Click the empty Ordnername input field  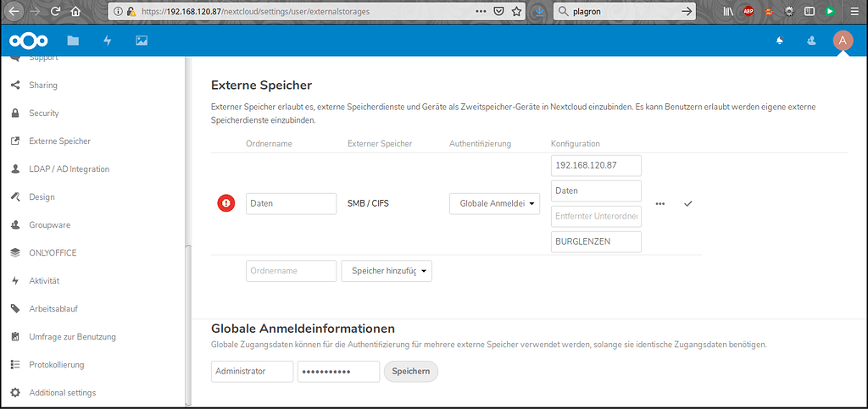pyautogui.click(x=291, y=271)
